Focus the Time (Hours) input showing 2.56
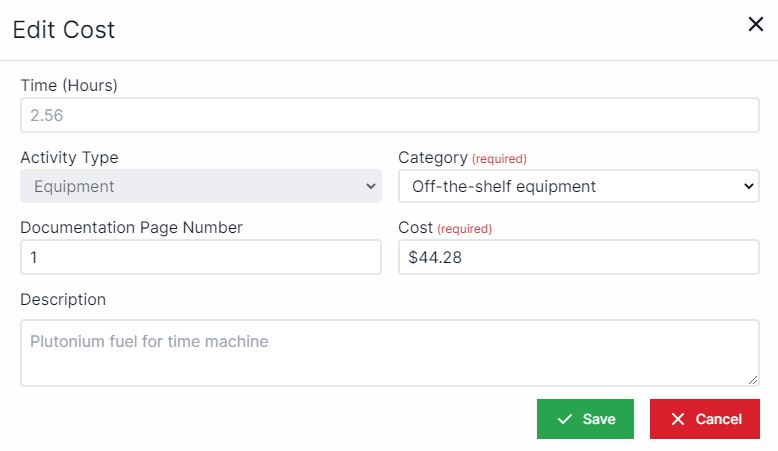Image resolution: width=778 pixels, height=451 pixels. (390, 115)
